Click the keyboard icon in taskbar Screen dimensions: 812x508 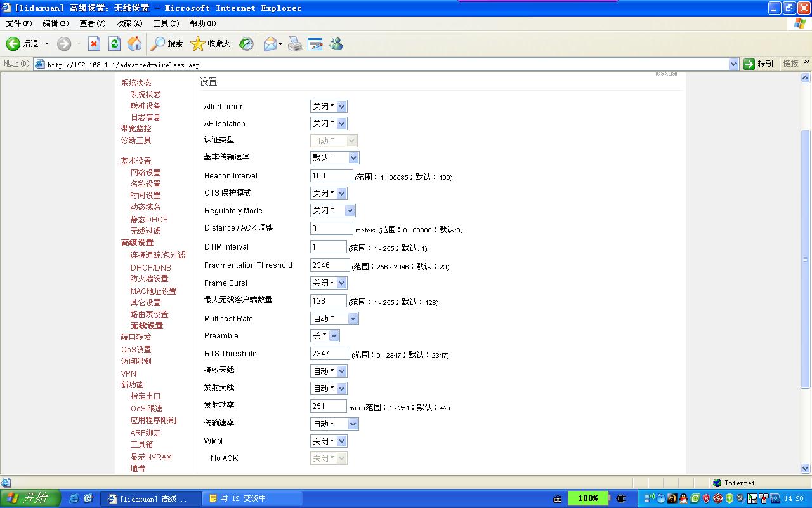558,498
